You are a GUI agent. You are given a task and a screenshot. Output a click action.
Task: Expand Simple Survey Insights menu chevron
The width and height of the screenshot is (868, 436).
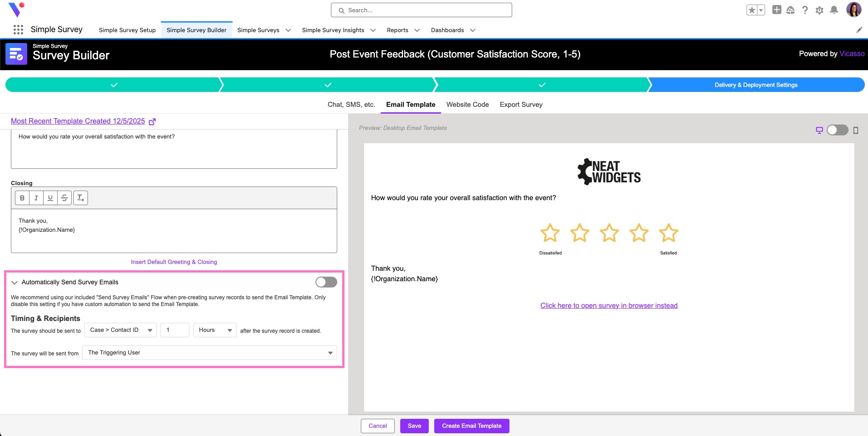[373, 30]
